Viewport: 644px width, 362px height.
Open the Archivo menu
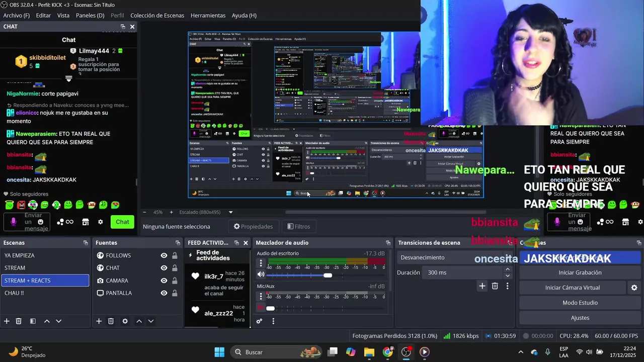[x=17, y=16]
